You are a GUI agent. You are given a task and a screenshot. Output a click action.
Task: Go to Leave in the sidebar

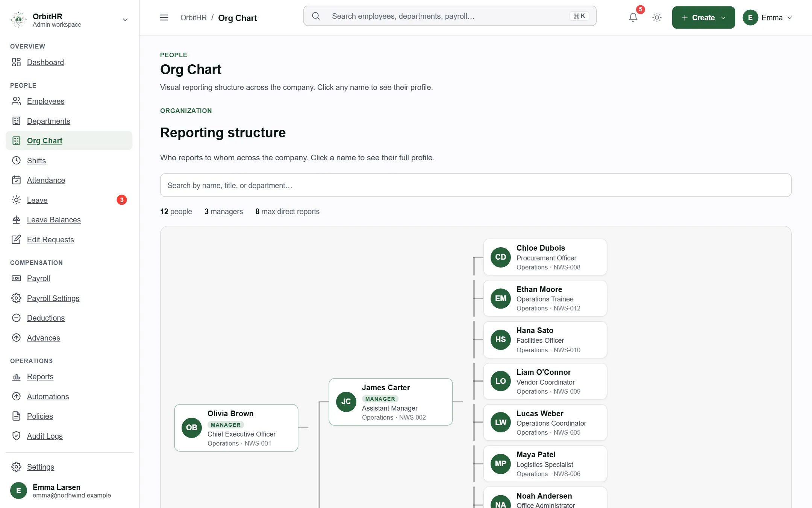point(69,200)
